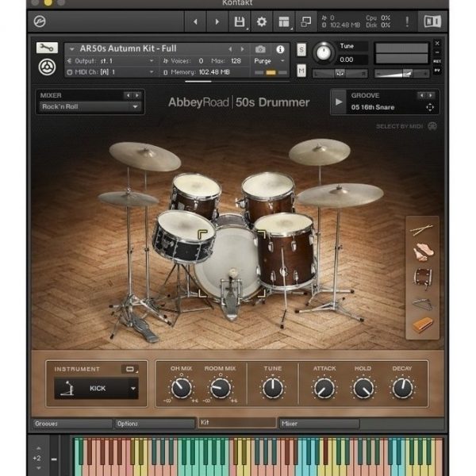Toggle the instrument link button beside INSTRUMENT
Image resolution: width=476 pixels, height=476 pixels.
130,369
